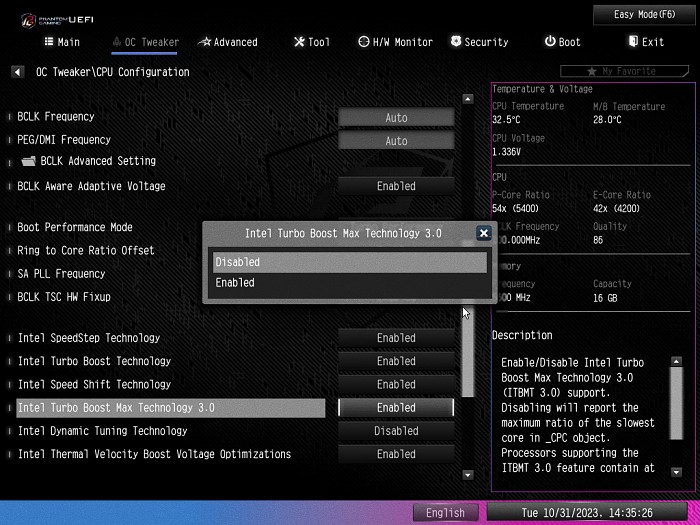Open PEG/DMI Frequency Auto value box

[396, 141]
